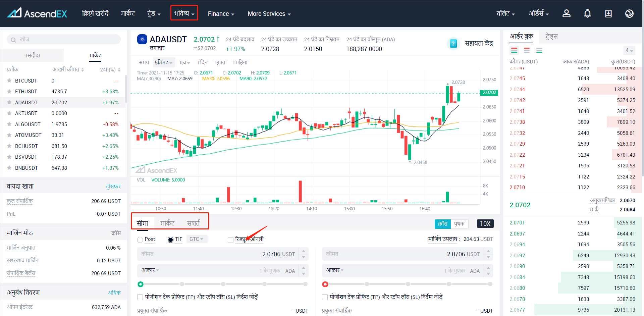Viewport: 644px width, 316px height.
Task: Select the TIF radio option
Action: pos(170,240)
